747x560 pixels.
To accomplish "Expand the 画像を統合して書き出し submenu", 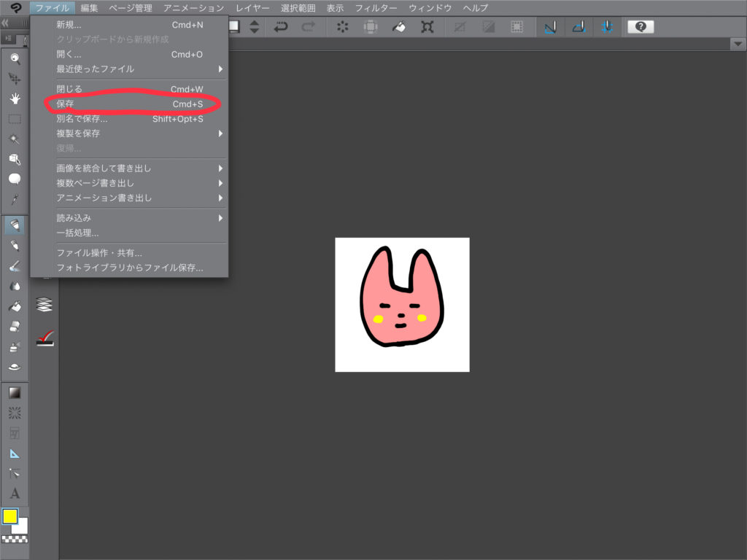I will pyautogui.click(x=130, y=168).
